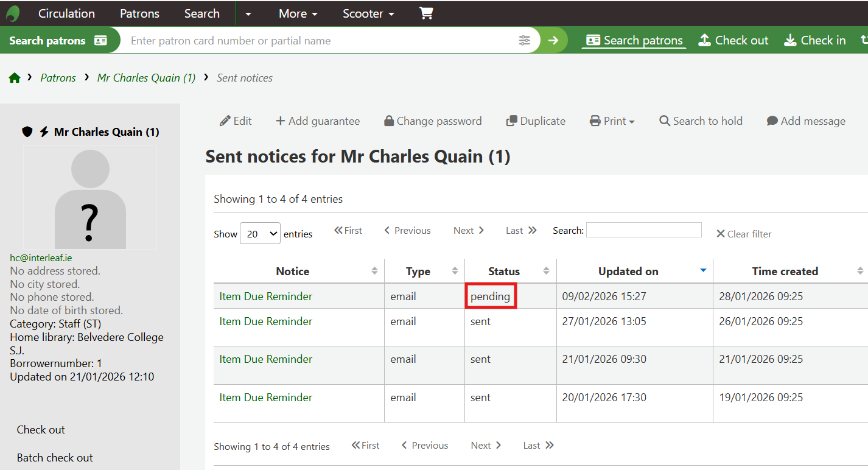Open Item Due Reminder updated 20/01/2026 17:30
The height and width of the screenshot is (470, 868).
pos(266,398)
